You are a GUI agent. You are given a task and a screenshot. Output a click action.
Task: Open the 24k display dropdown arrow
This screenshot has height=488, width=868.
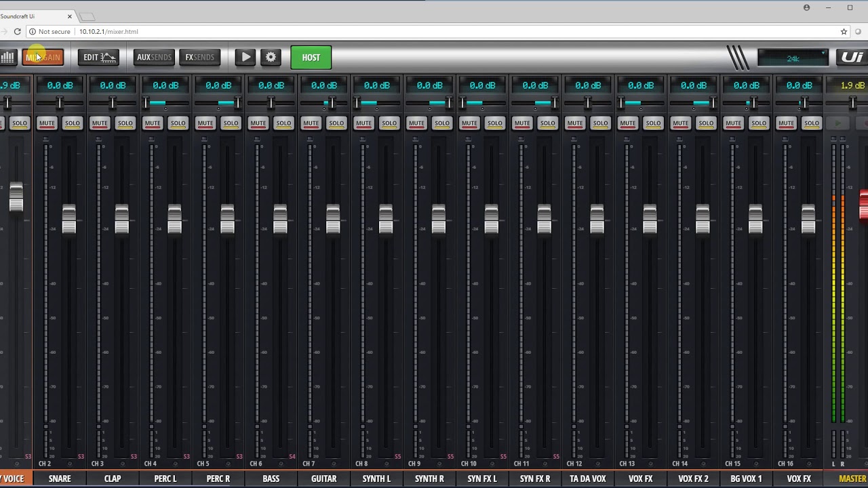pos(823,52)
